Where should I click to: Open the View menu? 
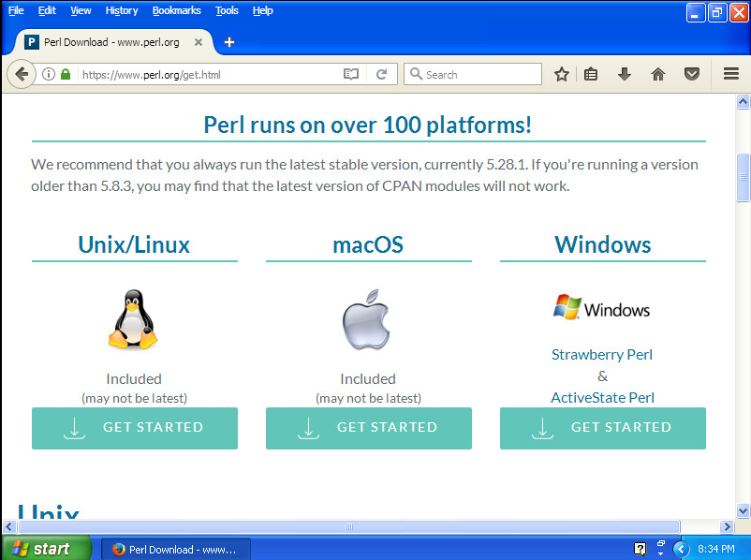[81, 10]
